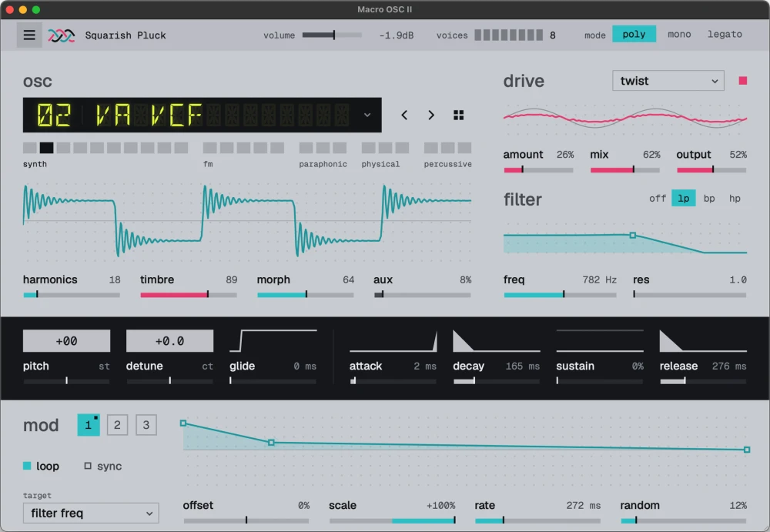Expand the oscillator model display dropdown arrow
This screenshot has width=770, height=532.
[x=367, y=115]
